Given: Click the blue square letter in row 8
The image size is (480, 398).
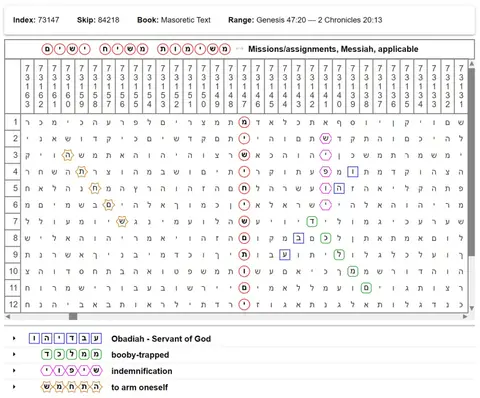Looking at the screenshot, I should [298, 238].
